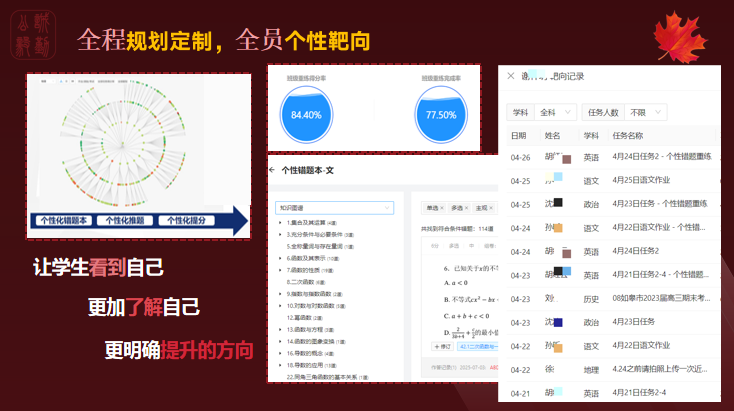
Task: Click the 个性化提分 button
Action: (186, 220)
